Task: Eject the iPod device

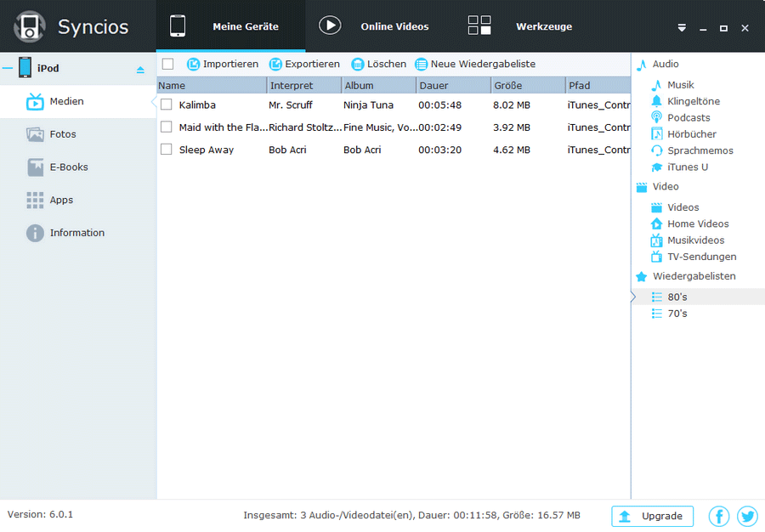Action: coord(140,70)
